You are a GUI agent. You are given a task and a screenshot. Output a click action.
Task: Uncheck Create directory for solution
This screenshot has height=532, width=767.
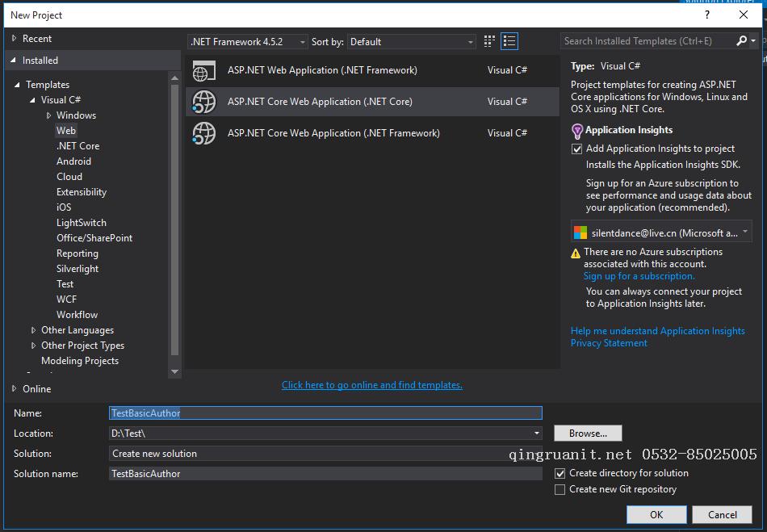[560, 474]
